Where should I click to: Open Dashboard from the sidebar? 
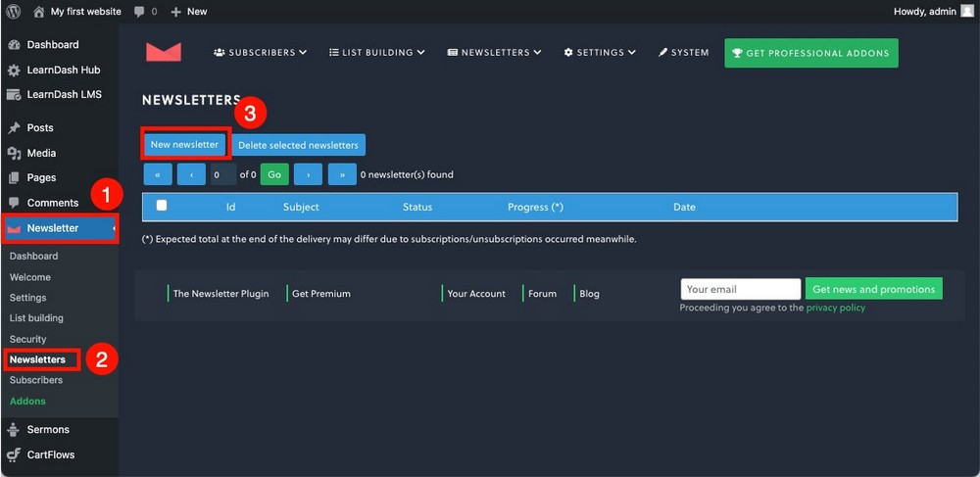pos(52,45)
